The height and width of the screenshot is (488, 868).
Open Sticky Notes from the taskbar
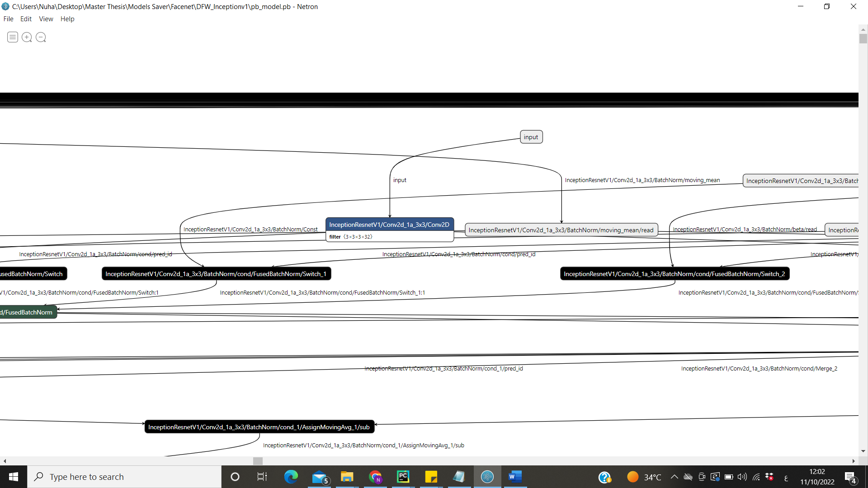(x=431, y=477)
